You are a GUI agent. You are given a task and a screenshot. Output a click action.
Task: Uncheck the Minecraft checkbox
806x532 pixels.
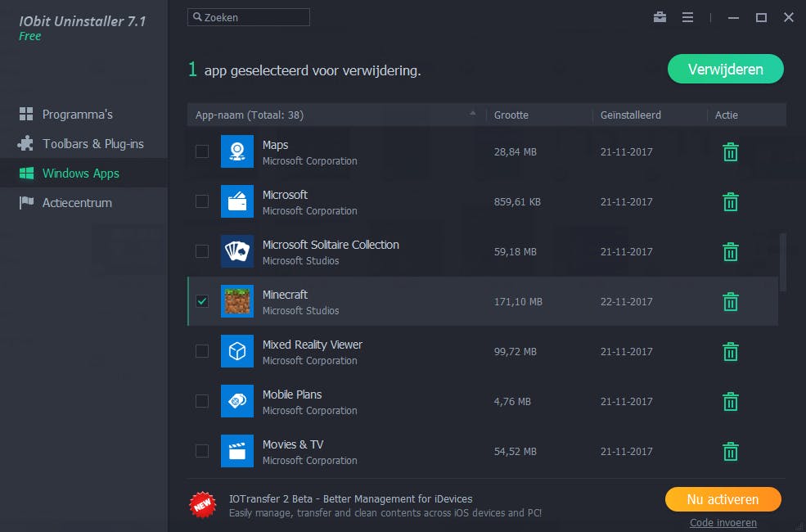tap(202, 301)
